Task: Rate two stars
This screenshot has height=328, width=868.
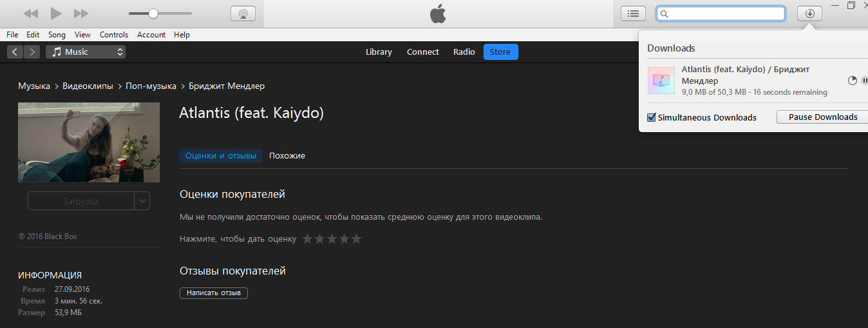Action: (x=320, y=239)
